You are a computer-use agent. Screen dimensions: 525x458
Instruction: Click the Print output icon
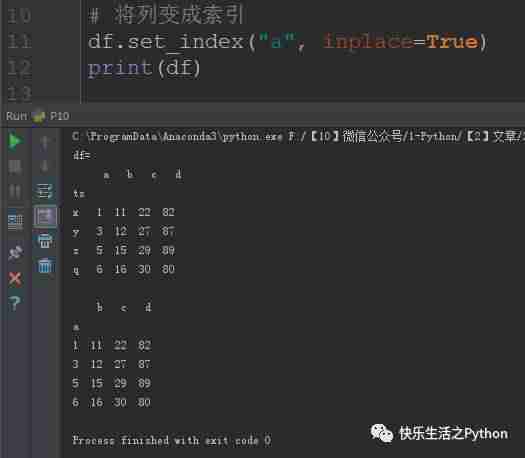45,240
